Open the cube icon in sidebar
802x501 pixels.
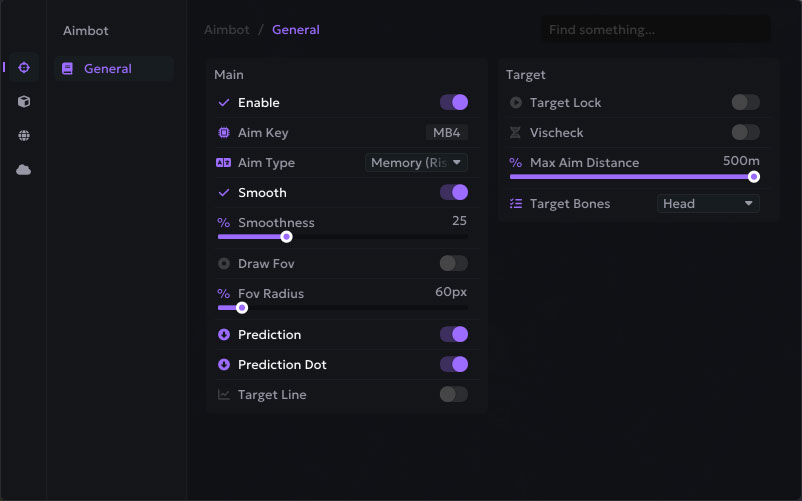pos(24,101)
